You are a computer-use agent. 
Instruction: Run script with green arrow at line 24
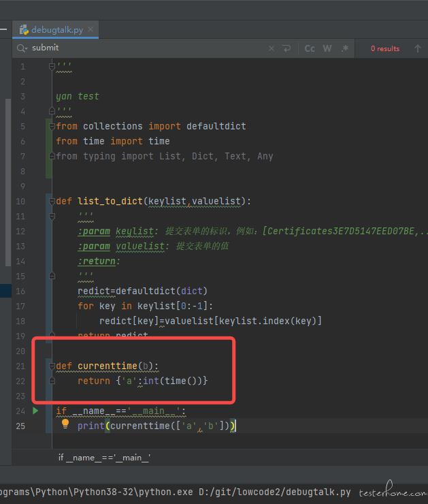coord(35,411)
